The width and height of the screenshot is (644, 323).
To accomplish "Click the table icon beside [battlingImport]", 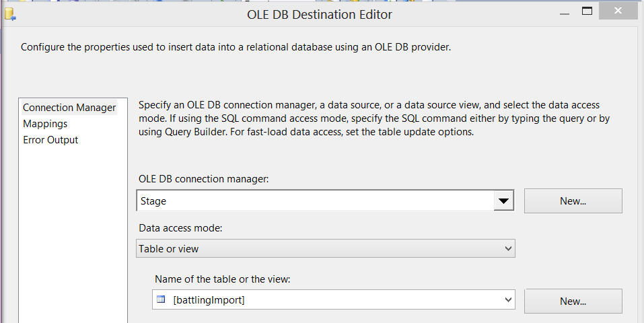I will tap(161, 300).
